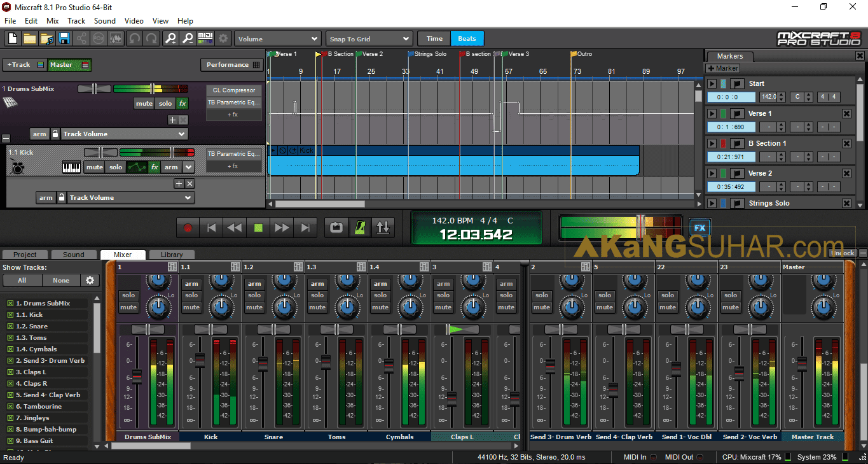Toggle loop mode icon in transport

click(x=336, y=227)
